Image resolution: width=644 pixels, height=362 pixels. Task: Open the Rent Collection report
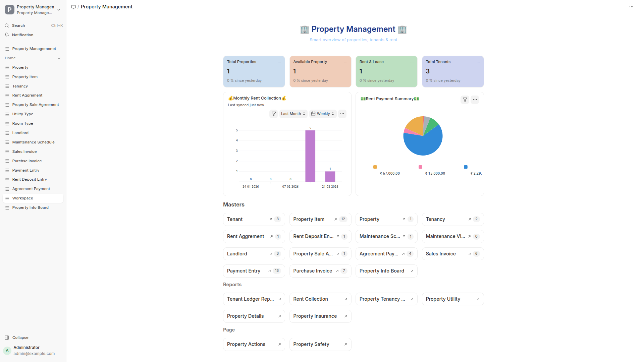[x=320, y=299]
